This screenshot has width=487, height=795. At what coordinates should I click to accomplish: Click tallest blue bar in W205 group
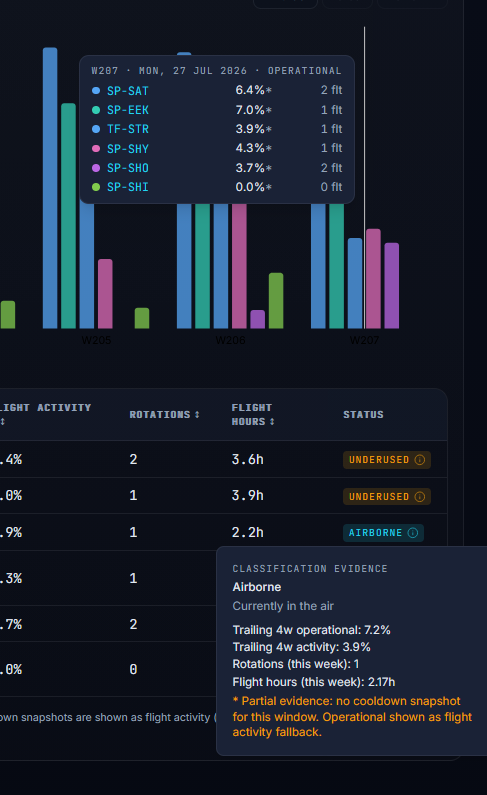[50, 188]
